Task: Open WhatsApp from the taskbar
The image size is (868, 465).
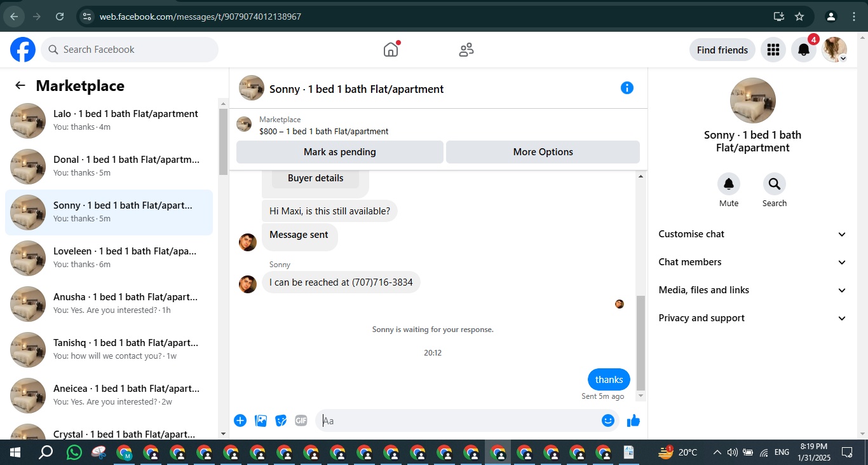Action: tap(74, 452)
